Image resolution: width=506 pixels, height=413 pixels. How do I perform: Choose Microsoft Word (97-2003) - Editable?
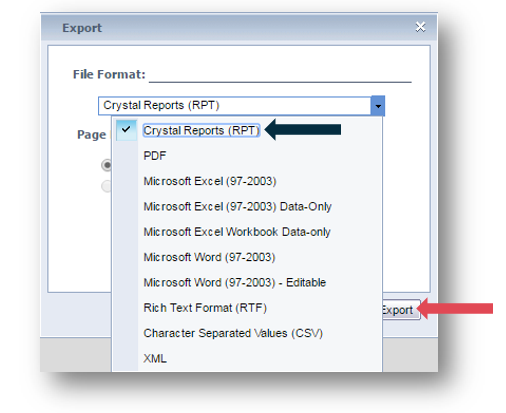click(235, 282)
